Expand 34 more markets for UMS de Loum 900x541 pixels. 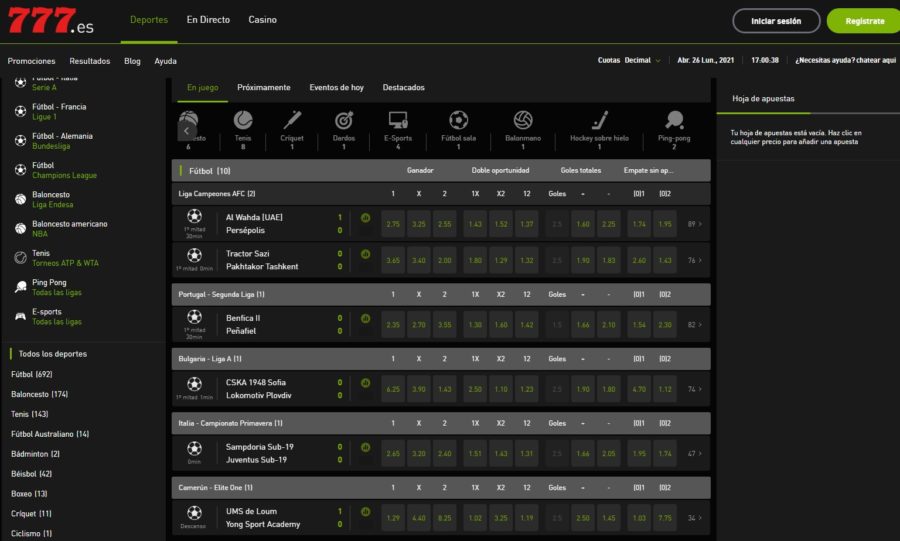tap(695, 517)
